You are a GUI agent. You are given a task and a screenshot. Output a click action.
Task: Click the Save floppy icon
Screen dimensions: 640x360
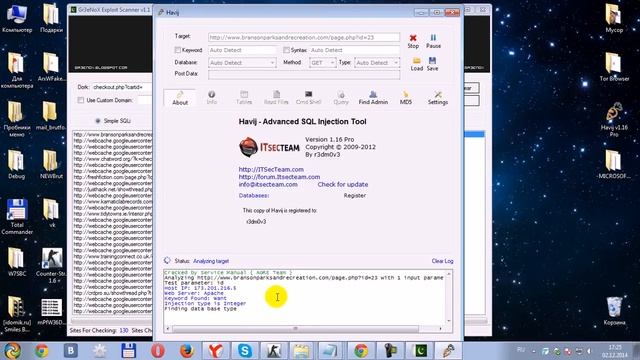click(x=432, y=64)
